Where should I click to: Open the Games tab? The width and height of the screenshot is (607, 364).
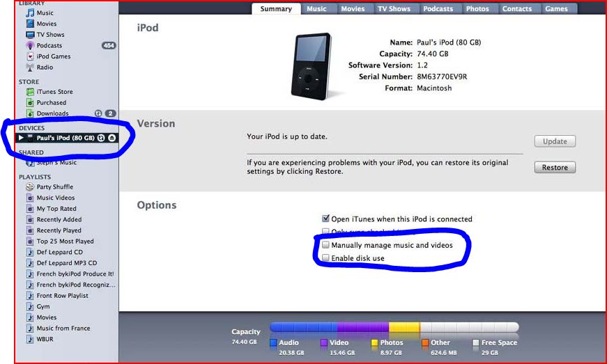pos(556,8)
